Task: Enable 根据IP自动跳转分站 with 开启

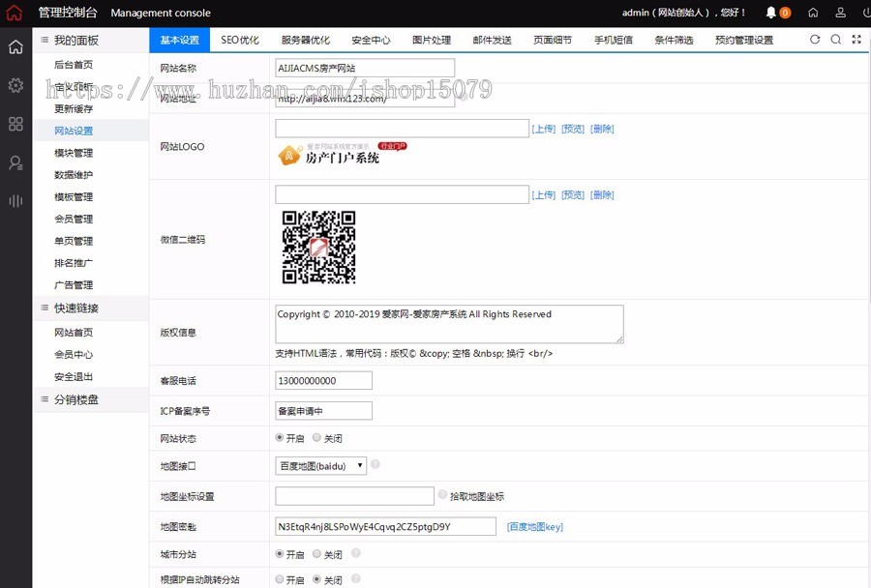Action: coord(281,580)
